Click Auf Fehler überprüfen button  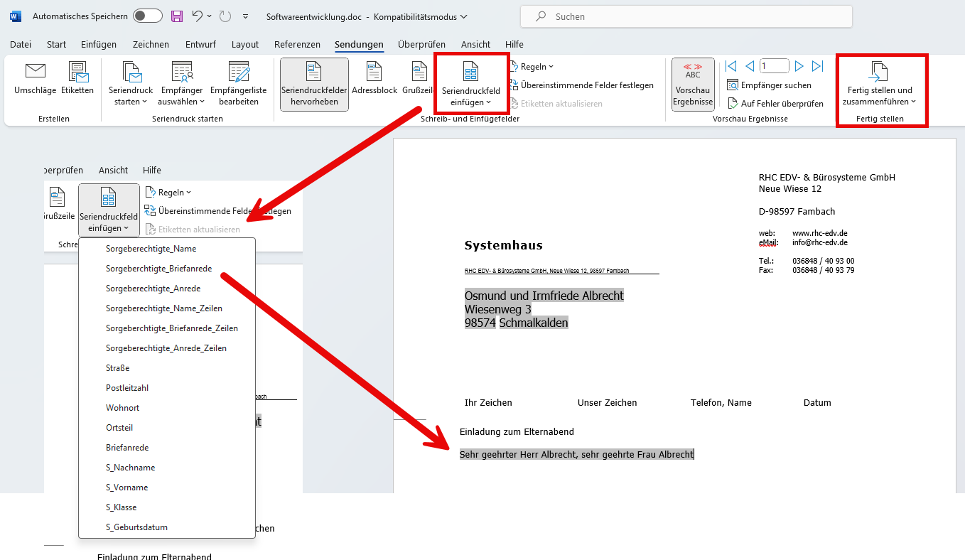click(x=776, y=104)
